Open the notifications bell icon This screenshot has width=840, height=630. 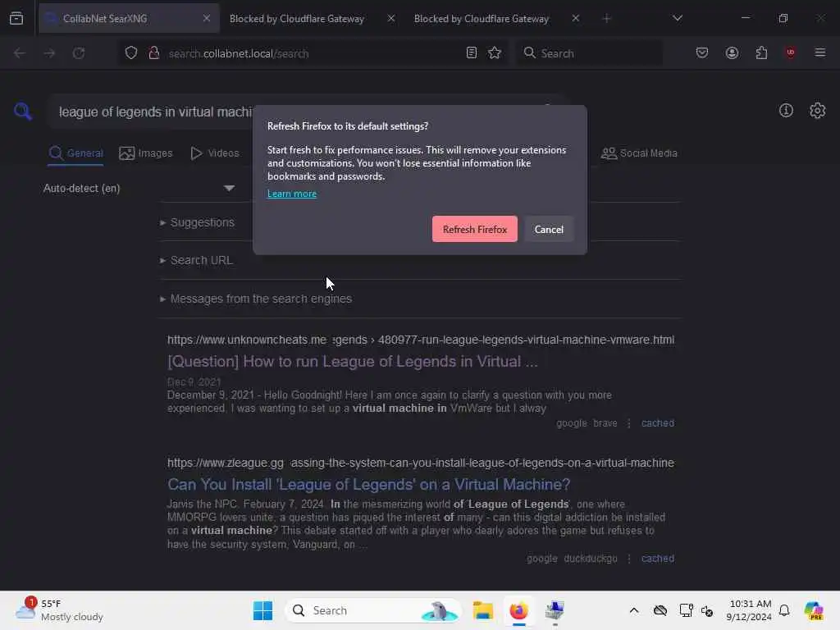[x=784, y=610]
